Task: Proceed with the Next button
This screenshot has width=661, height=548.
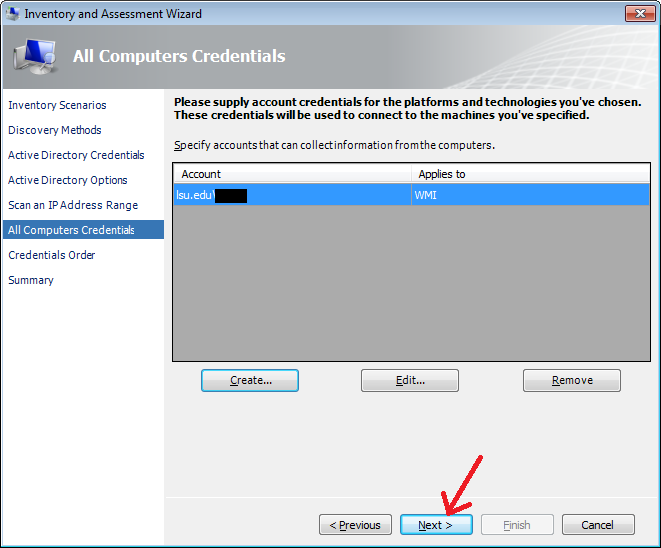Action: (x=436, y=525)
